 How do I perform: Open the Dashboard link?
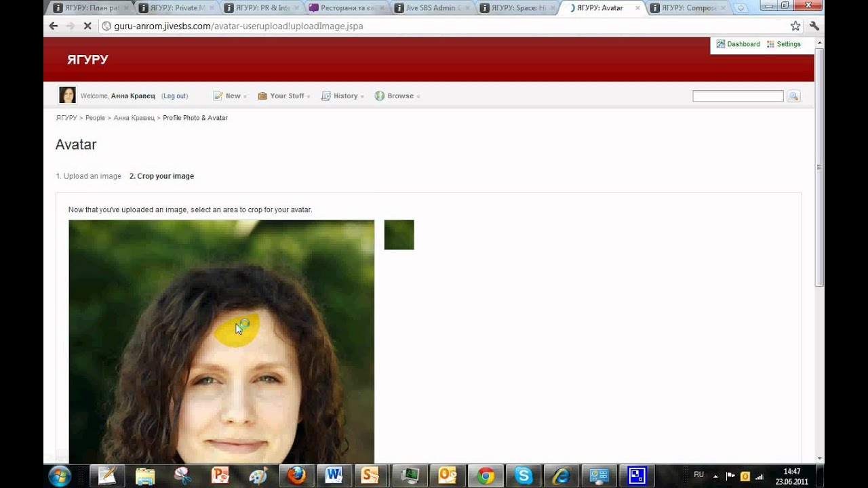[x=738, y=44]
